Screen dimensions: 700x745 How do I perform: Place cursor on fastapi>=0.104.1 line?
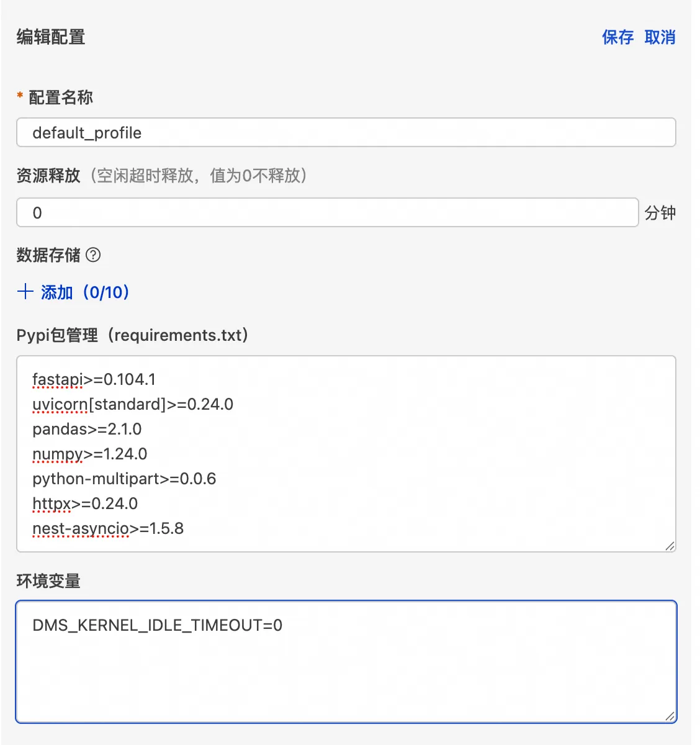pos(94,379)
